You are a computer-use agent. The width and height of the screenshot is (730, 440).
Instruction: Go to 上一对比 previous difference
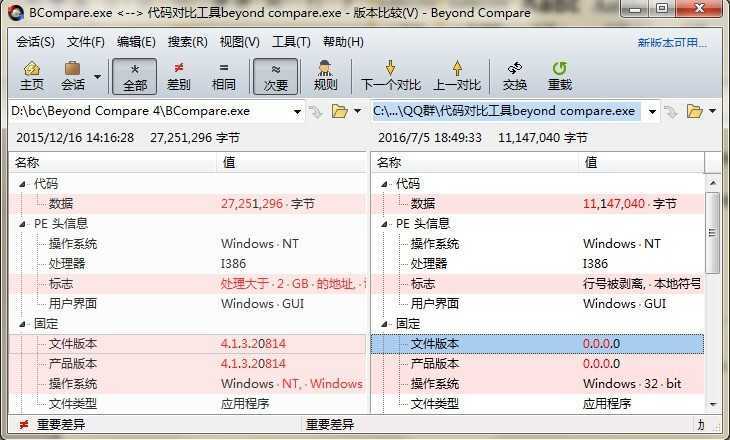pyautogui.click(x=457, y=76)
